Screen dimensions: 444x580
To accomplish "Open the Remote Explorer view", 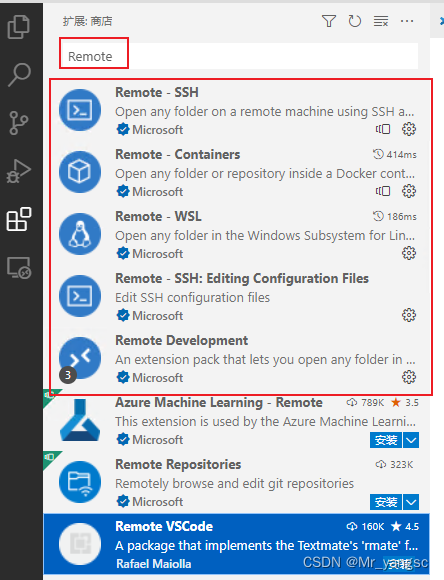I will pyautogui.click(x=19, y=267).
